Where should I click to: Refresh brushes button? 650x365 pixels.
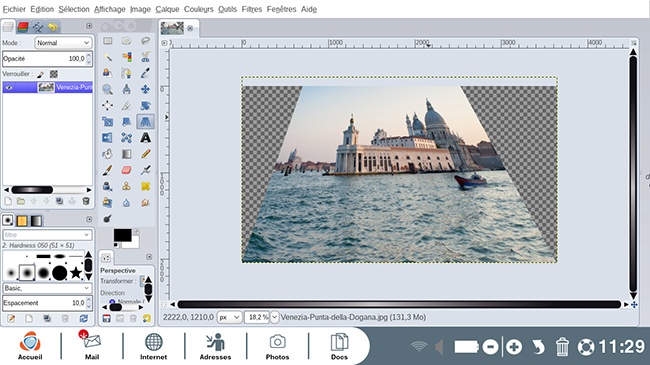84,319
